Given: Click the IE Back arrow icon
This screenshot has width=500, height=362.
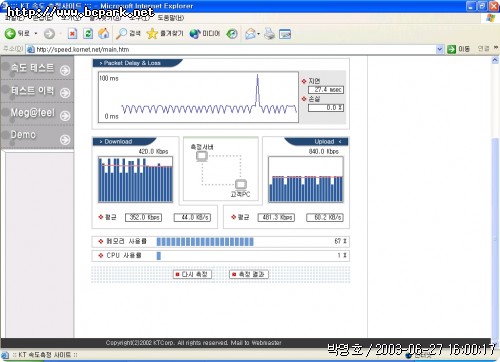Looking at the screenshot, I should tap(10, 33).
